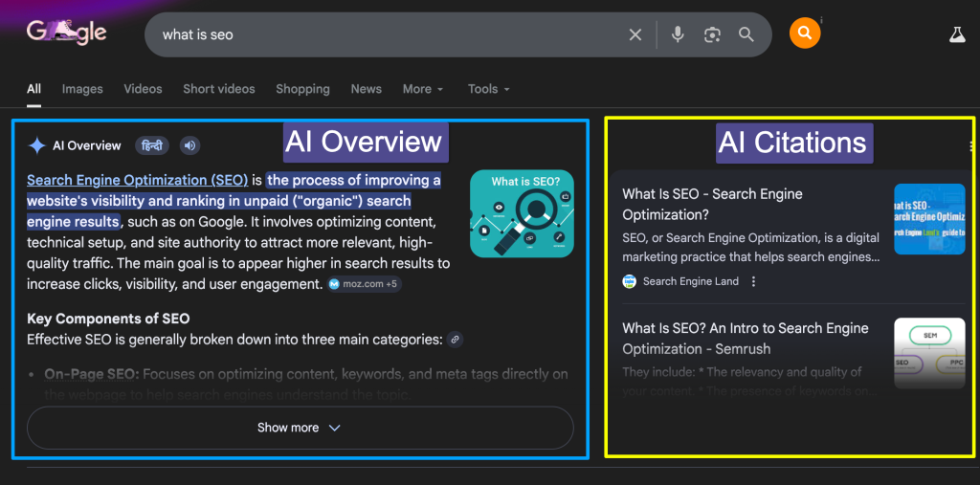Open Search Engine Optimization (SEO) link
This screenshot has width=980, height=485.
coord(137,180)
